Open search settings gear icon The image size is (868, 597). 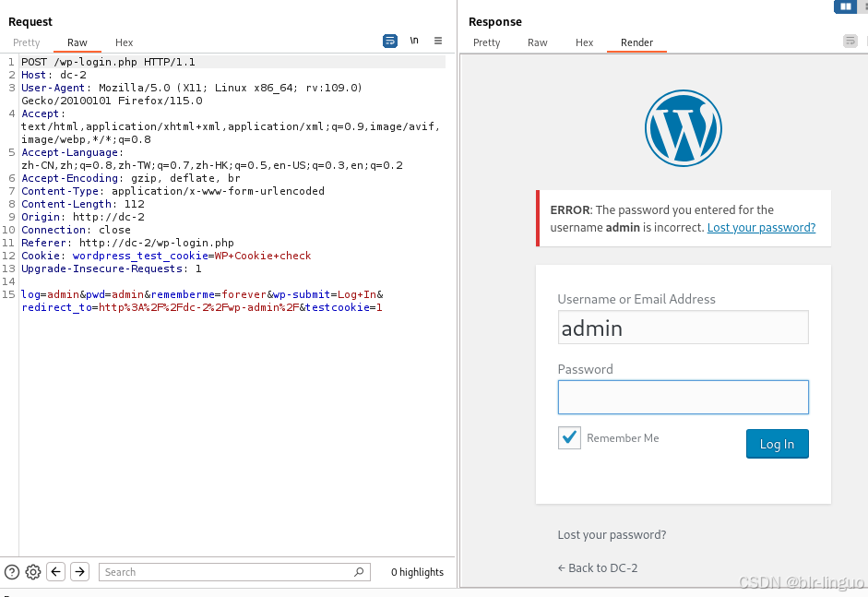click(33, 572)
